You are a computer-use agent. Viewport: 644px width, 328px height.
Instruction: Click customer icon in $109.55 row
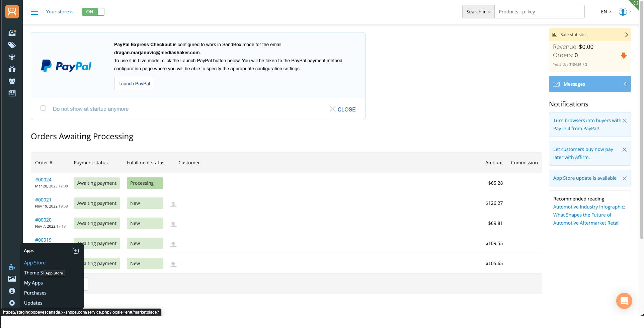point(173,244)
